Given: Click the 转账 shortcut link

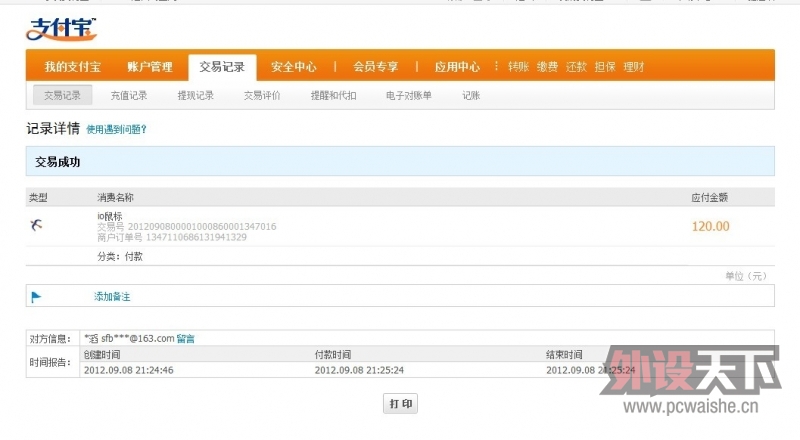Looking at the screenshot, I should pyautogui.click(x=518, y=67).
